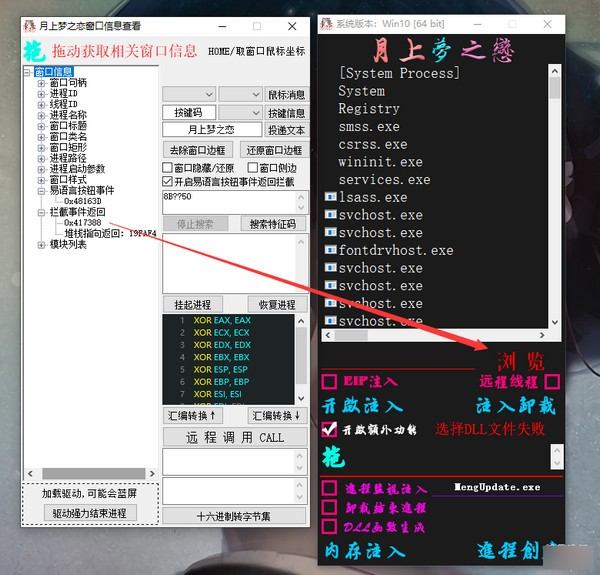Click 挂起进程 button
Screen dimensions: 600x575
point(193,305)
